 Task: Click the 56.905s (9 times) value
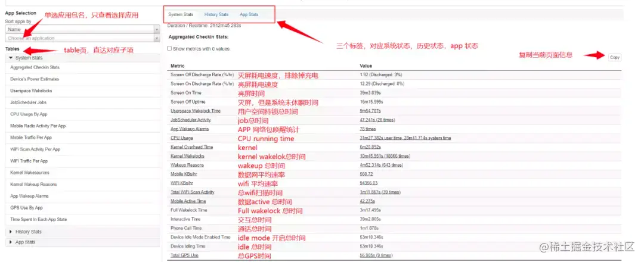pyautogui.click(x=376, y=255)
